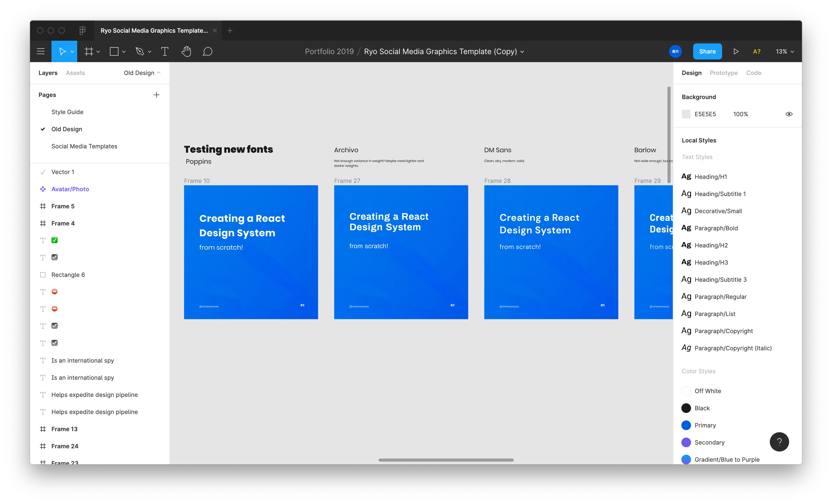Open the Comment tool
This screenshot has width=832, height=504.
(208, 51)
